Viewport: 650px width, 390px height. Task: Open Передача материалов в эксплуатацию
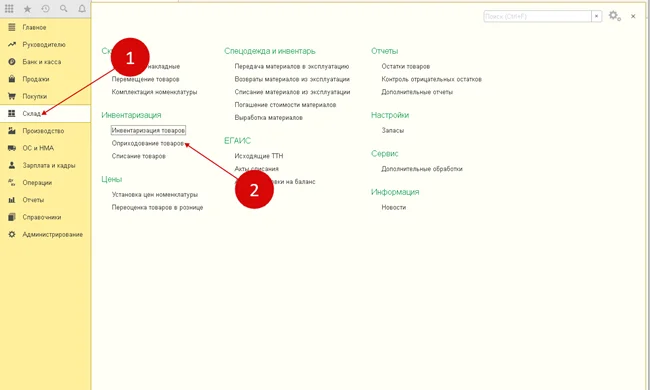click(292, 66)
